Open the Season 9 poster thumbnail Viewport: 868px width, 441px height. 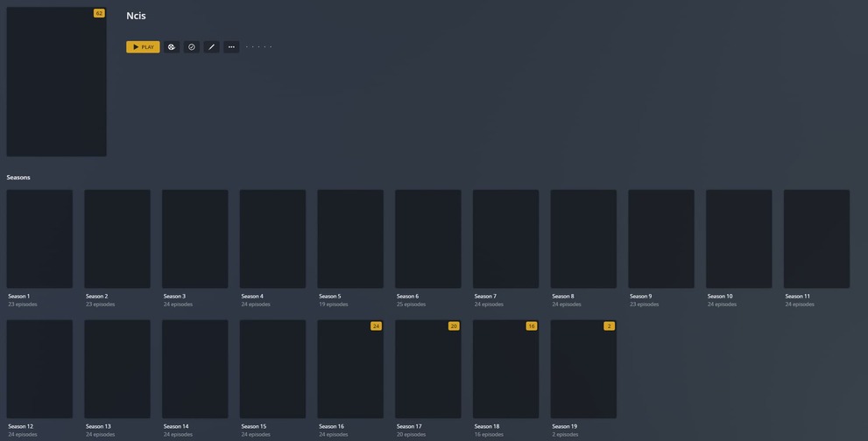click(661, 239)
